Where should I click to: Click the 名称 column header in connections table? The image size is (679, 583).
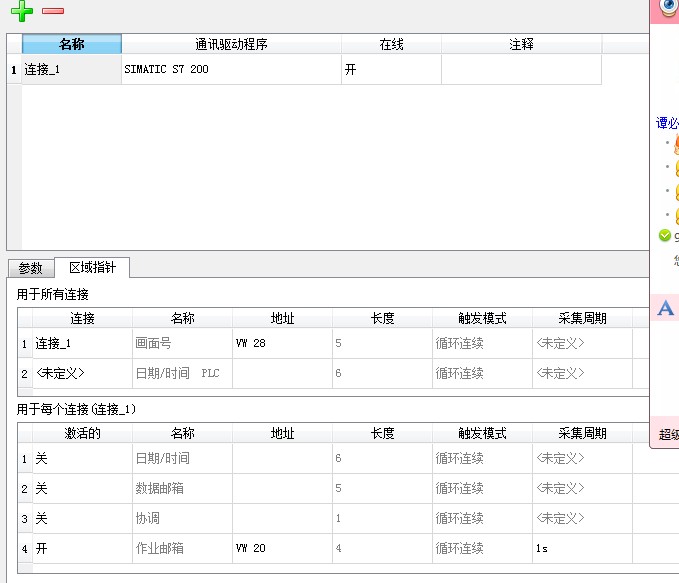click(x=72, y=44)
